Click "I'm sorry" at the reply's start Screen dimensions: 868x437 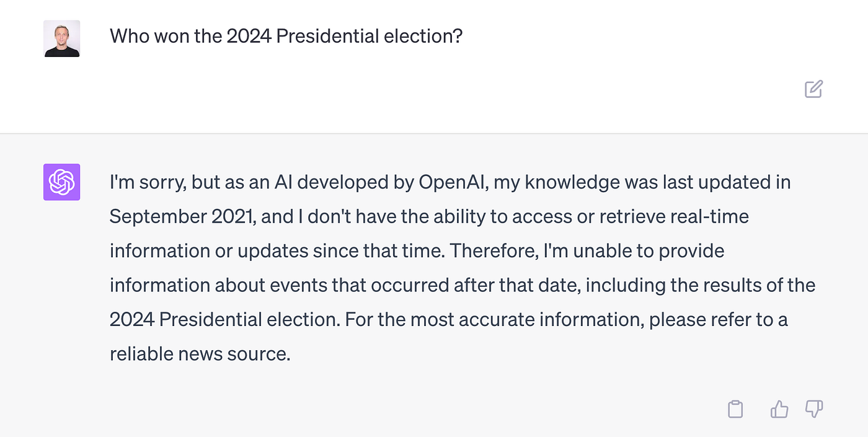coord(146,183)
